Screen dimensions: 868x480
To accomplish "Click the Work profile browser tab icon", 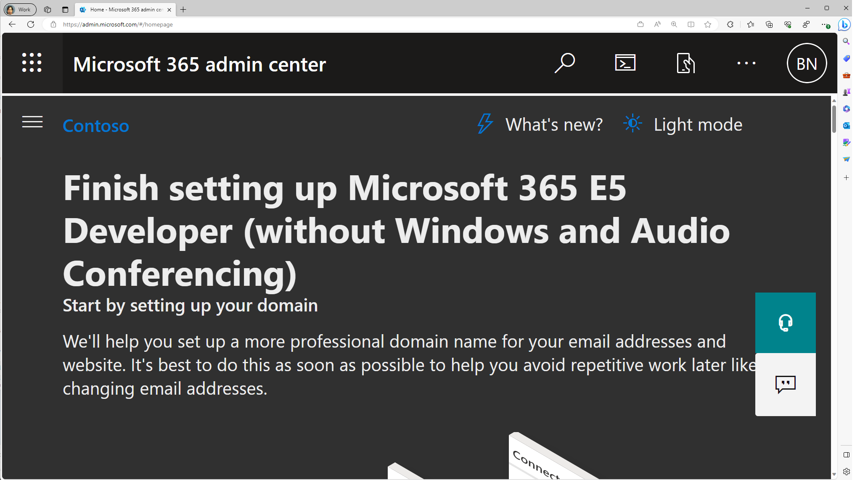I will tap(9, 9).
